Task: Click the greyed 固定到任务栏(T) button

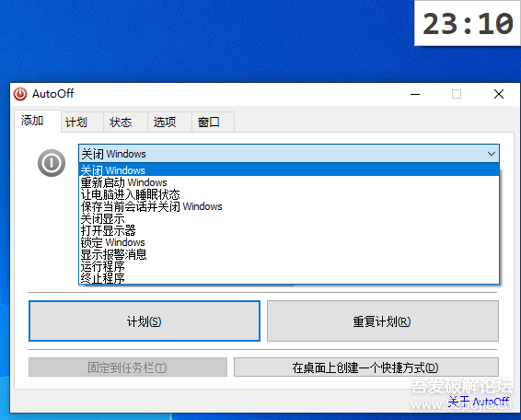Action: coord(128,367)
